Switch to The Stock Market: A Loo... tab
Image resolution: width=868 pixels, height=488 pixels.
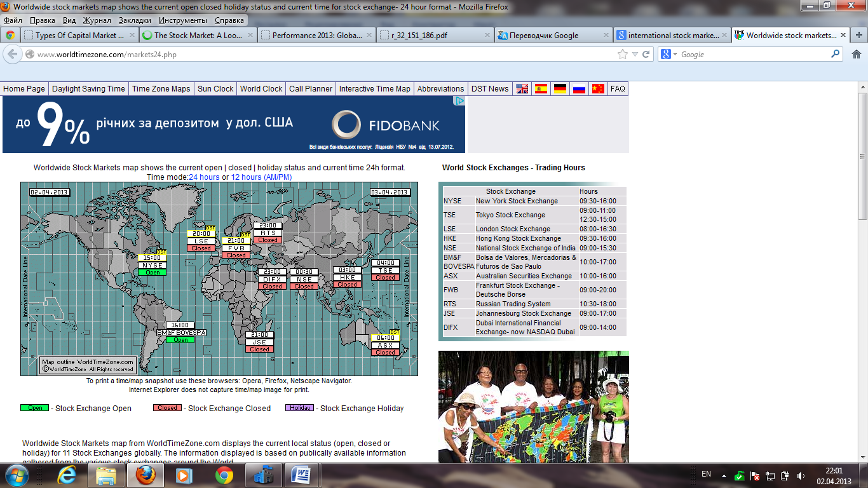198,36
